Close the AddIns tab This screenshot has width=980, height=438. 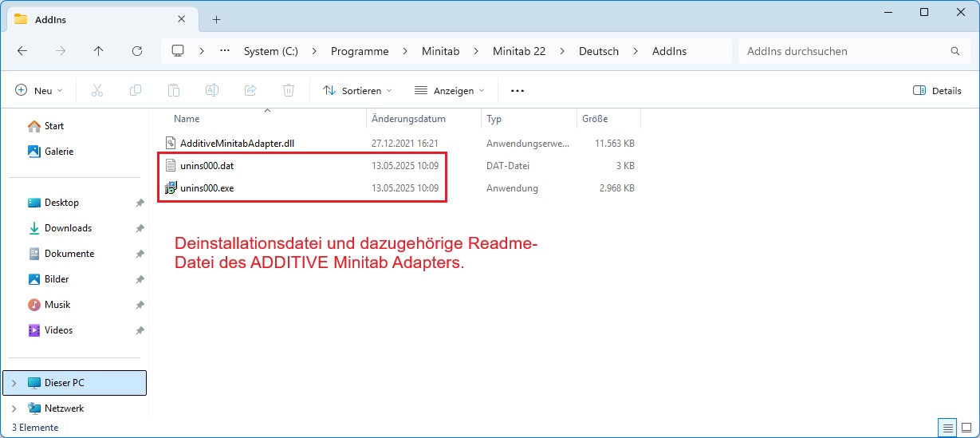click(x=182, y=19)
